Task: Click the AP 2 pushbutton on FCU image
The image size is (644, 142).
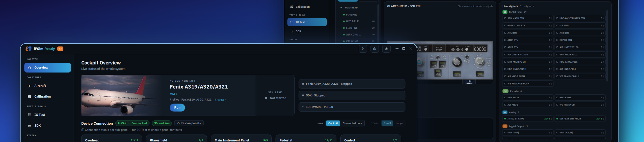Action: [442, 65]
